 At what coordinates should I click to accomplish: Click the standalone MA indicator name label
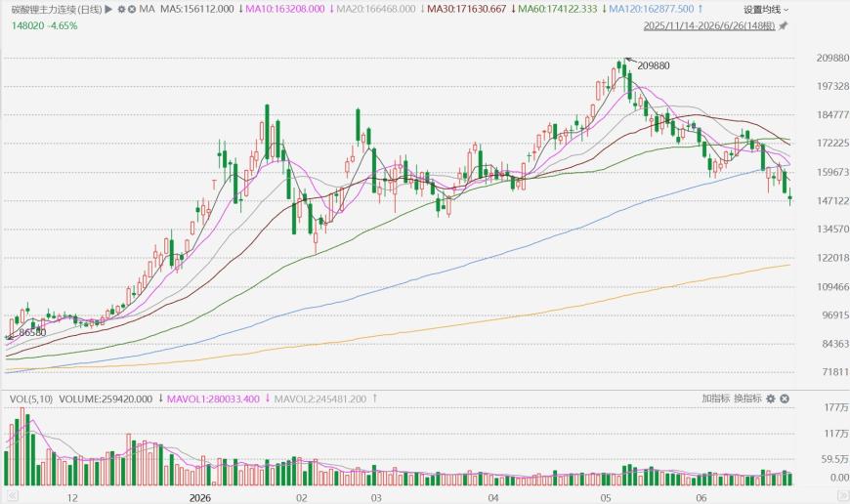147,9
